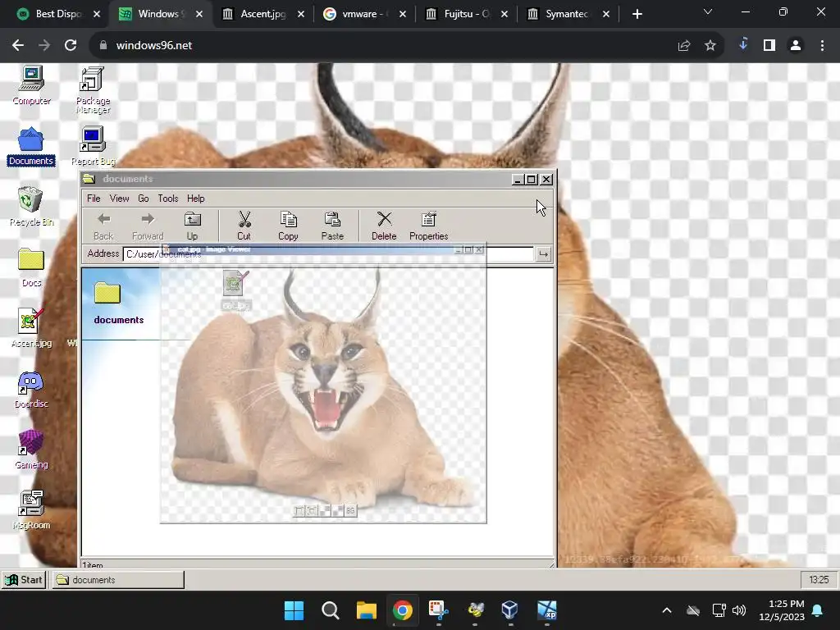Open the Tools menu in explorer
The image size is (840, 630).
167,199
